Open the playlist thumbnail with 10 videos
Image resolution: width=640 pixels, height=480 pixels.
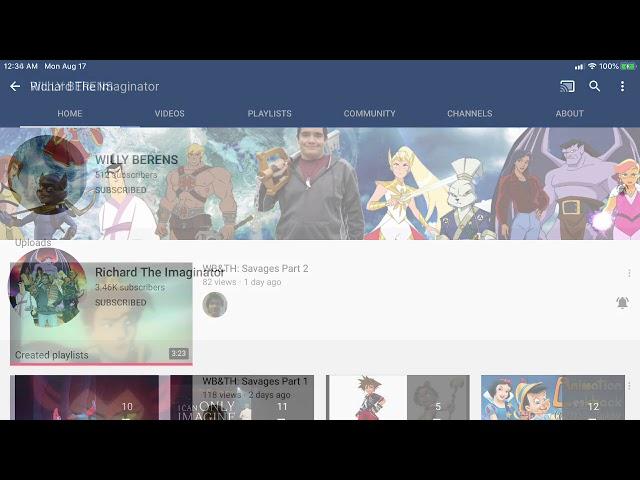pos(87,398)
